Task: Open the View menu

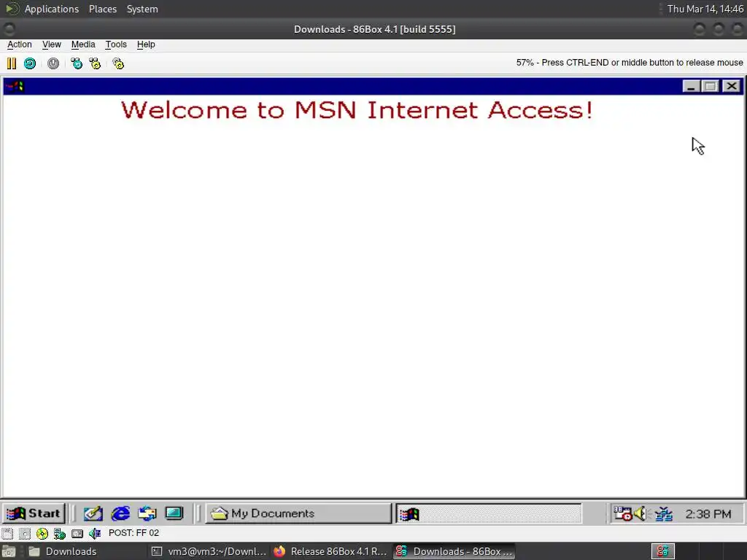Action: (52, 44)
